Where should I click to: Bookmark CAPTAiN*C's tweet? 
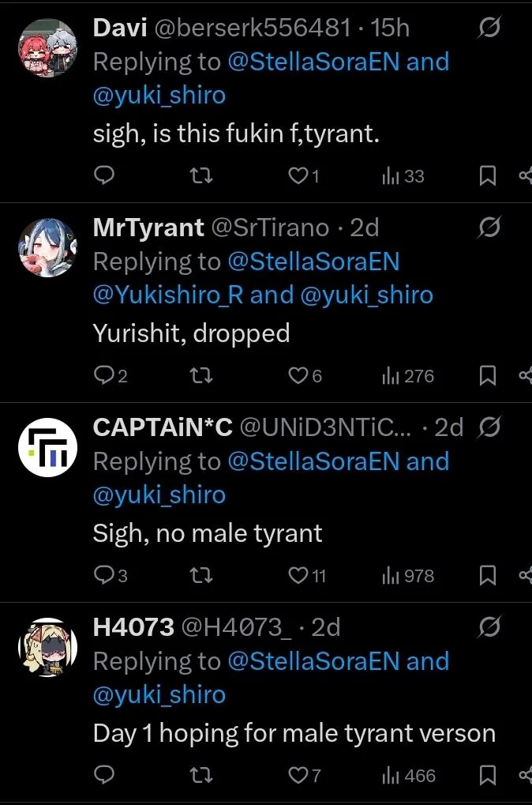[x=488, y=576]
